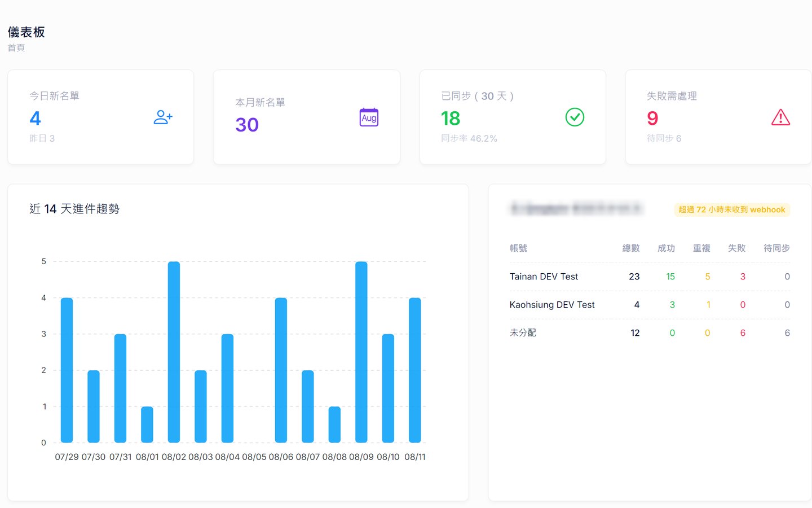Select the Tainan DEV Test account row

(x=650, y=277)
